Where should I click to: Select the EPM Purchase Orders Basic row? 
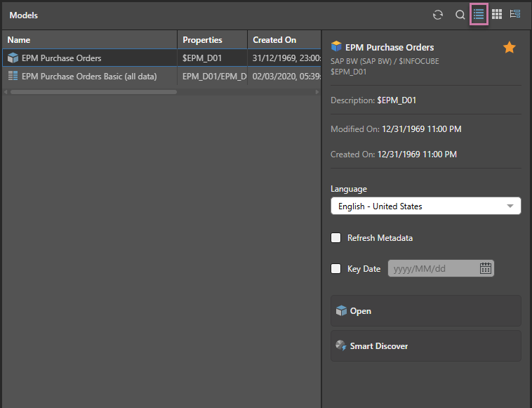(x=89, y=76)
